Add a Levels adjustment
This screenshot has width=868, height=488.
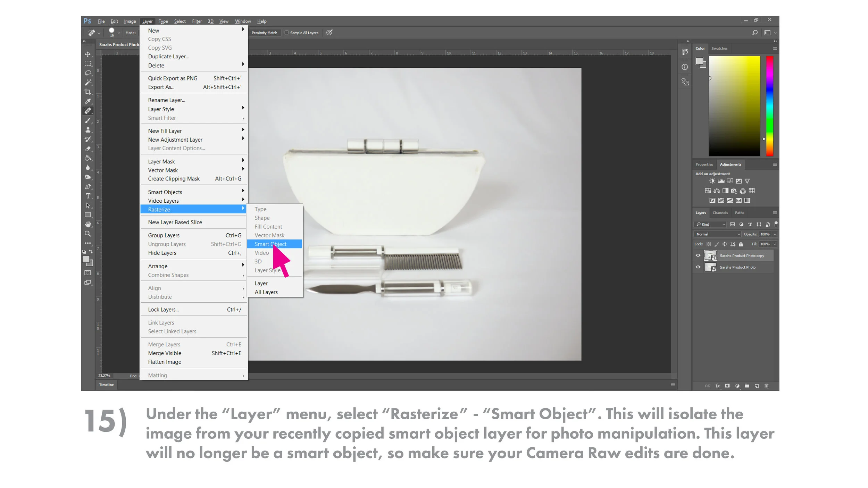[721, 181]
